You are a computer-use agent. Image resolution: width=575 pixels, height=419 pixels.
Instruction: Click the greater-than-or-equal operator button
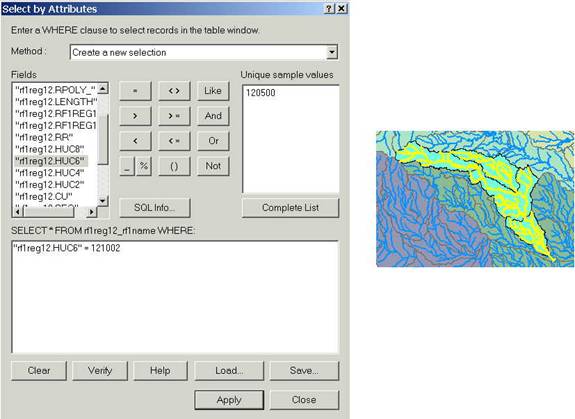pyautogui.click(x=174, y=116)
